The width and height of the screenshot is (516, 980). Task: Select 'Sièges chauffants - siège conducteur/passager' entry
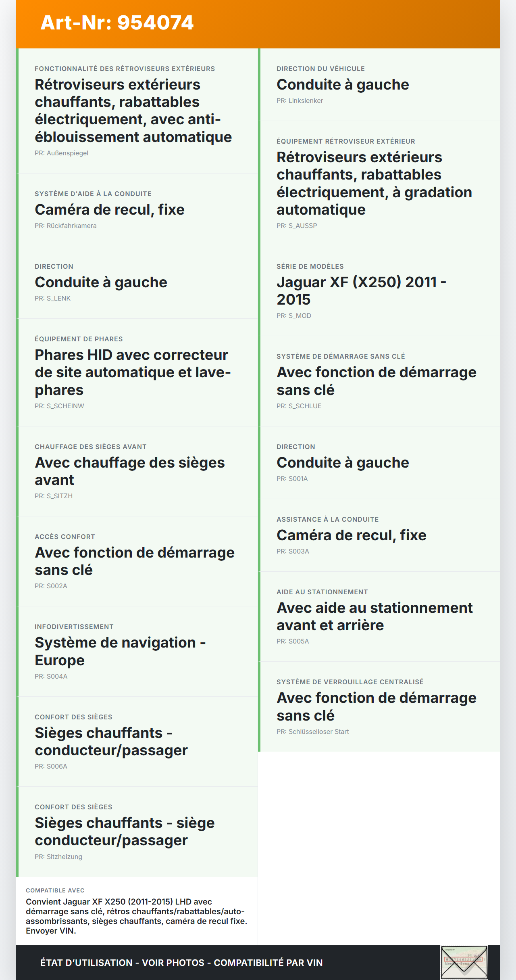[137, 832]
